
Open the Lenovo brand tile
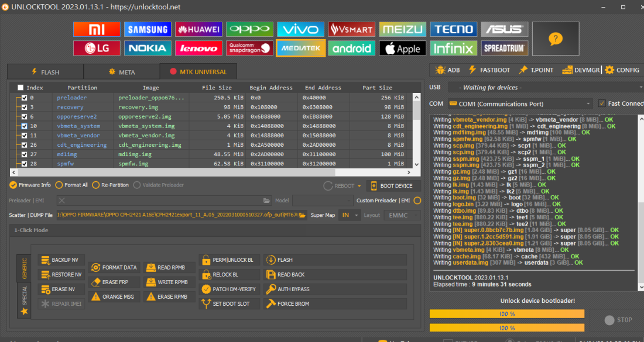tap(198, 48)
